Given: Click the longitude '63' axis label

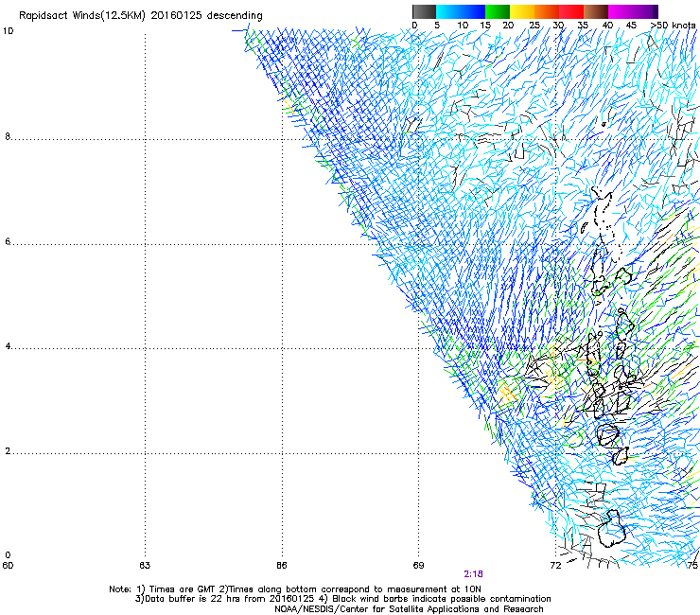Looking at the screenshot, I should point(145,566).
